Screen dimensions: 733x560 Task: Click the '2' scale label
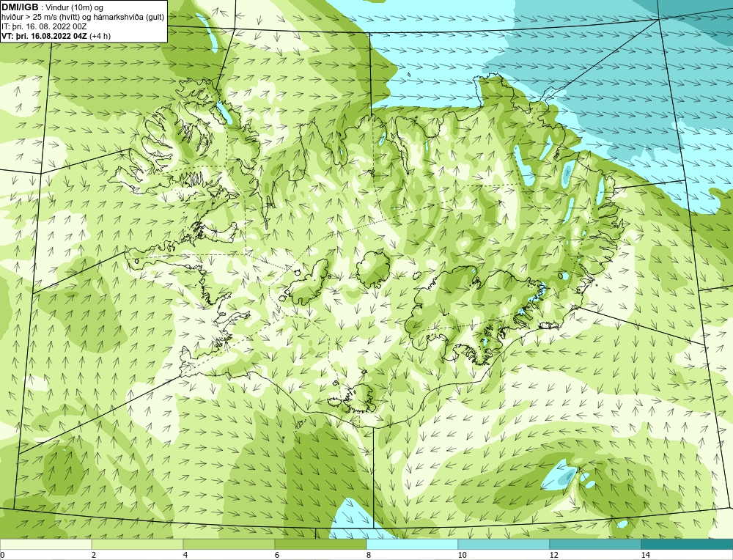point(94,555)
